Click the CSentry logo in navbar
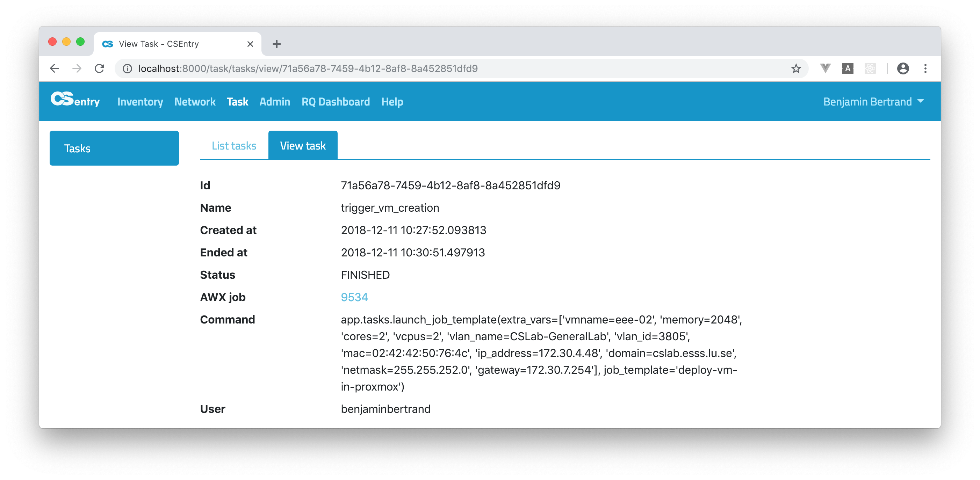Viewport: 980px width, 480px height. [x=75, y=100]
